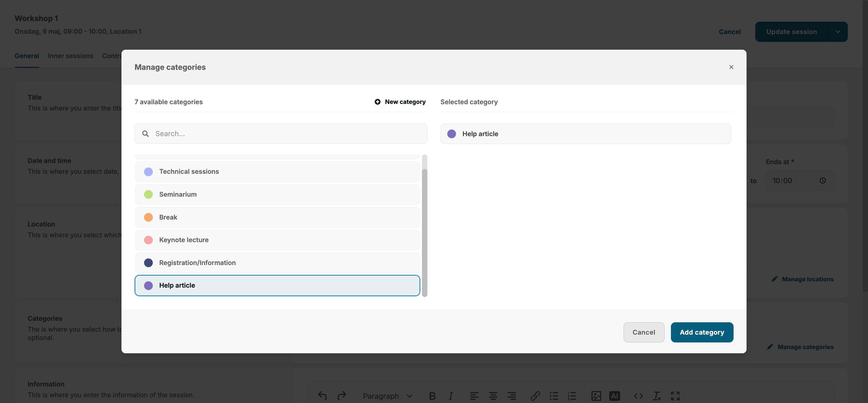Switch to the Inner sessions tab

point(71,56)
